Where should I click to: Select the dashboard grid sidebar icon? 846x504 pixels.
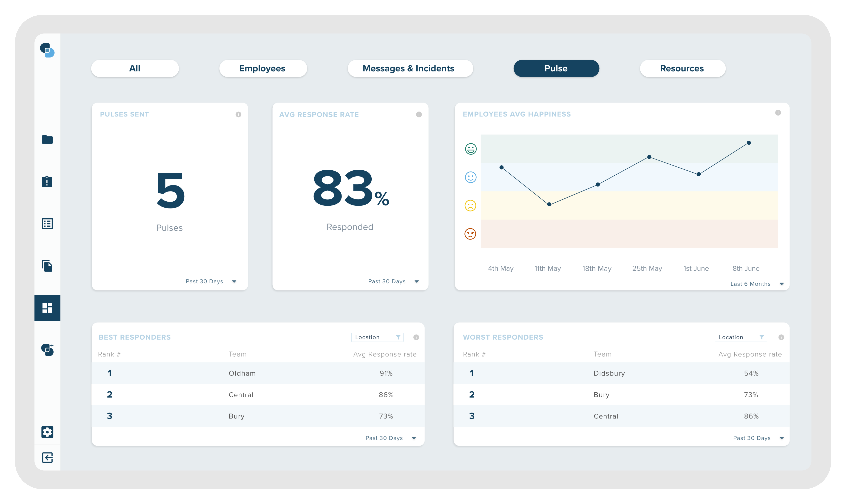[x=47, y=308]
